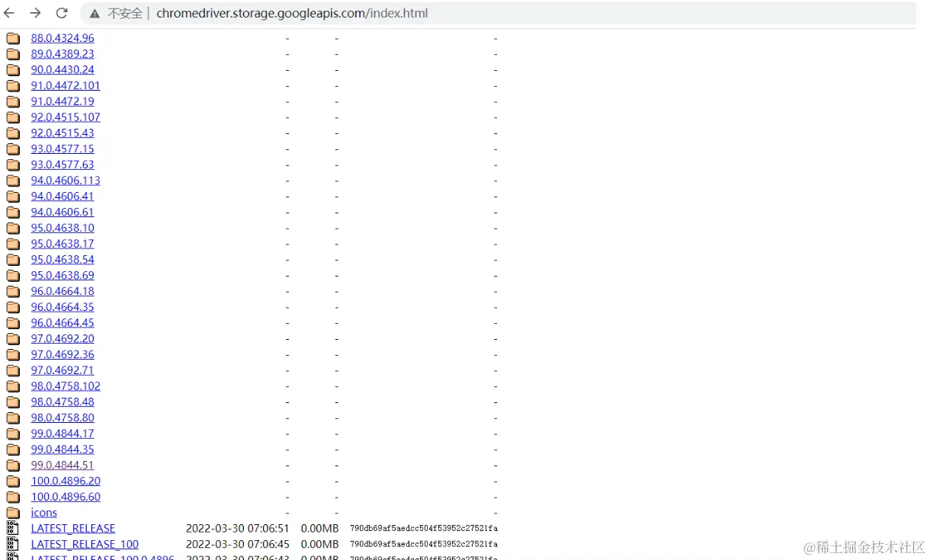Screen dimensions: 930x560
Task: Open the 94.0.4606.113 folder link
Action: (x=66, y=181)
